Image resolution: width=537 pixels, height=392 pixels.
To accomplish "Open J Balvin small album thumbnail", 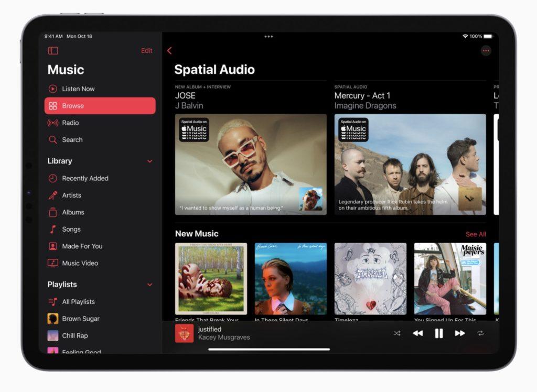I will coord(310,199).
